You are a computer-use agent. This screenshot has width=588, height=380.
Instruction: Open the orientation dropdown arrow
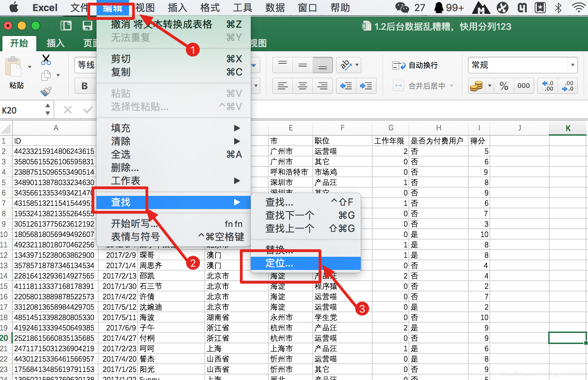coord(357,65)
